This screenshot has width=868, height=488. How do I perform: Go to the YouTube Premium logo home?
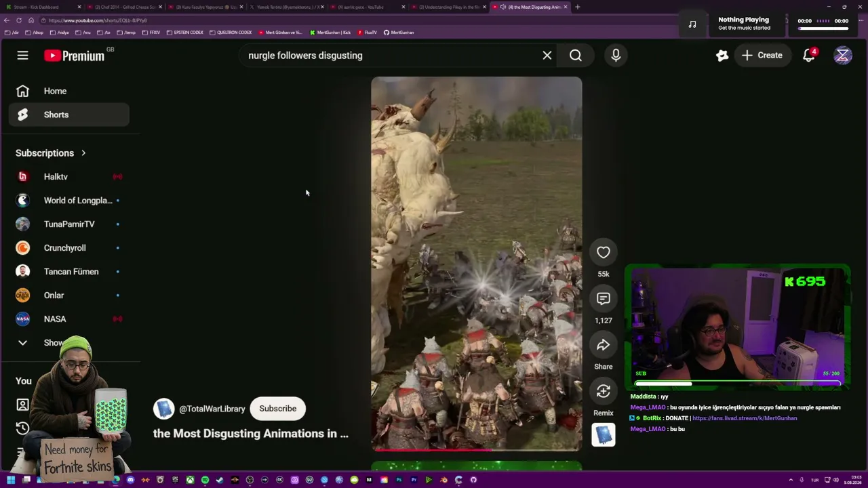click(75, 56)
